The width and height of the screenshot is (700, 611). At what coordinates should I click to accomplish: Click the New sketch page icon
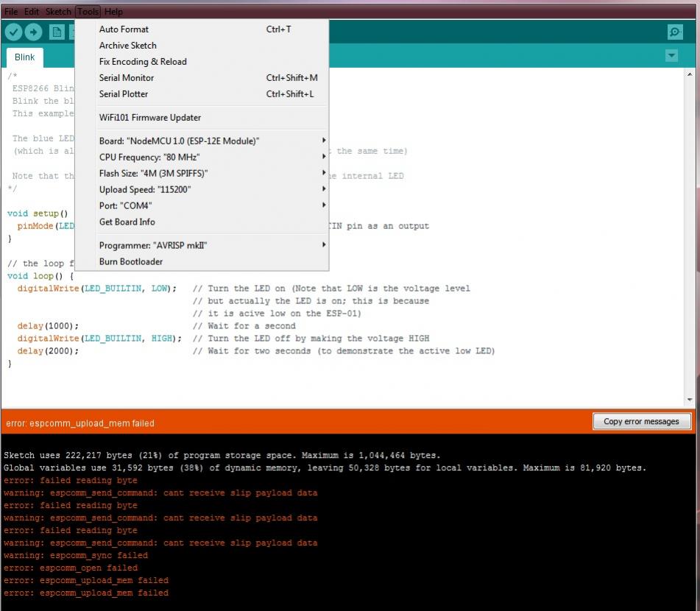click(57, 32)
